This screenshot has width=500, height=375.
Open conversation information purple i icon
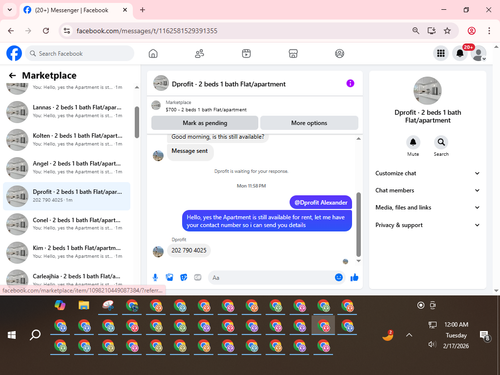point(350,83)
